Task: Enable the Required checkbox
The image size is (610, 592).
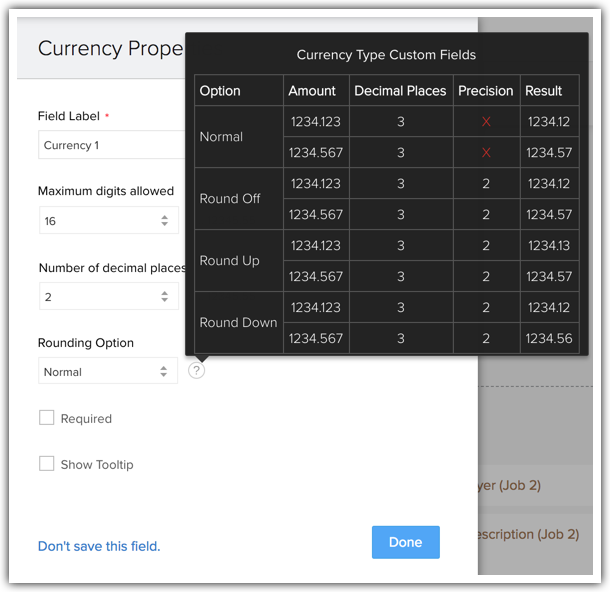Action: coord(47,418)
